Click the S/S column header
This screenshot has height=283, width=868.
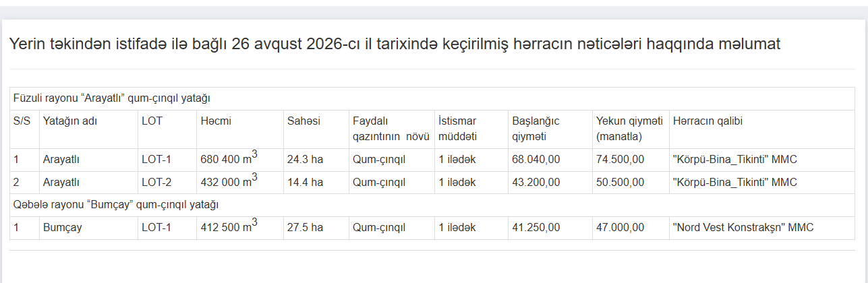[25, 129]
